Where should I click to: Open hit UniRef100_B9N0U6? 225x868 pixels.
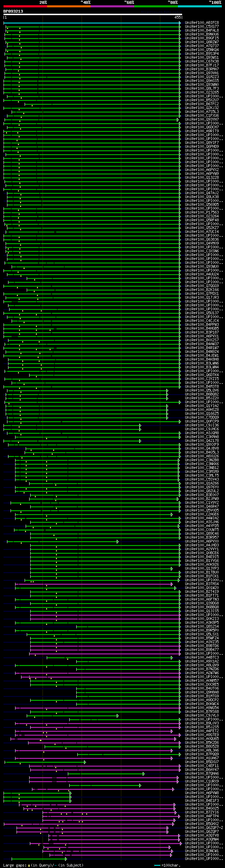tap(202, 34)
